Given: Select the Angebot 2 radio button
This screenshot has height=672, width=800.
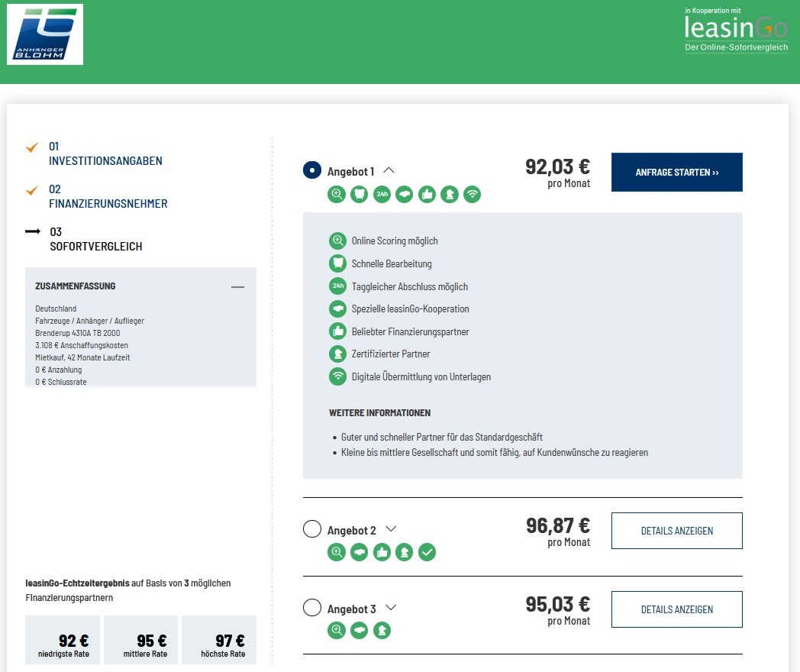Looking at the screenshot, I should 312,529.
